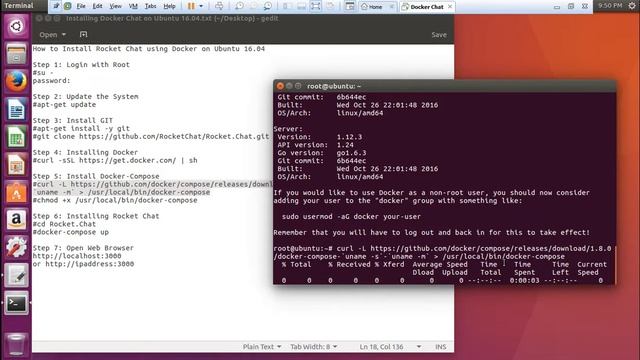The image size is (640, 360).
Task: Click '#apt-get update' line
Action: 64,104
